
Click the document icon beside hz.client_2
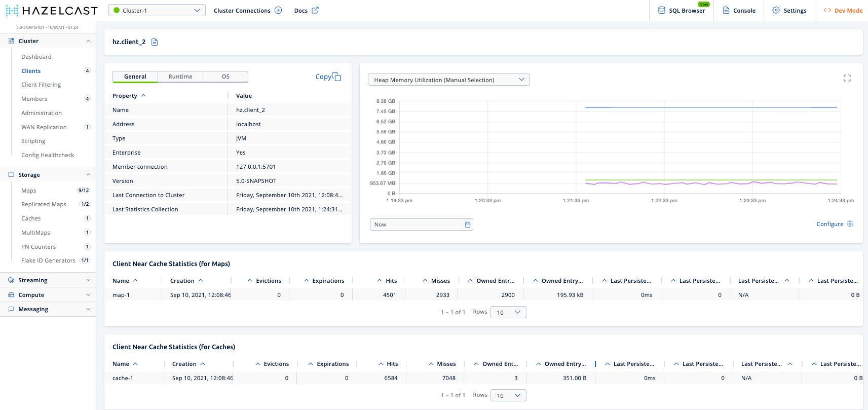coord(155,42)
